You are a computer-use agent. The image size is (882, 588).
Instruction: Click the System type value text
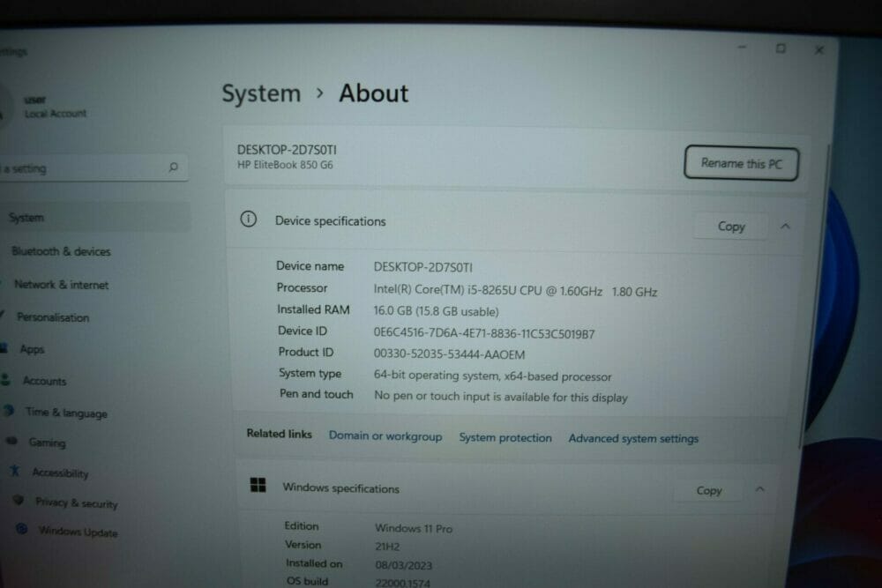pos(493,376)
